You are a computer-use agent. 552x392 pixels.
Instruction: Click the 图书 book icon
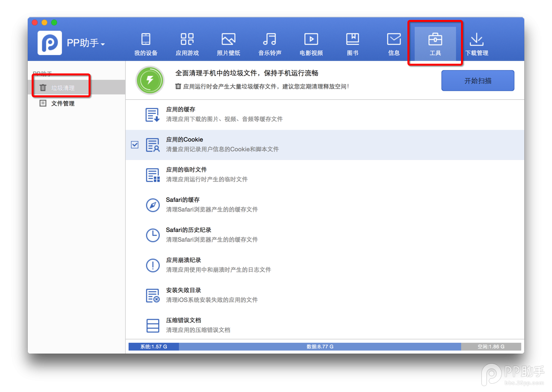pos(352,39)
